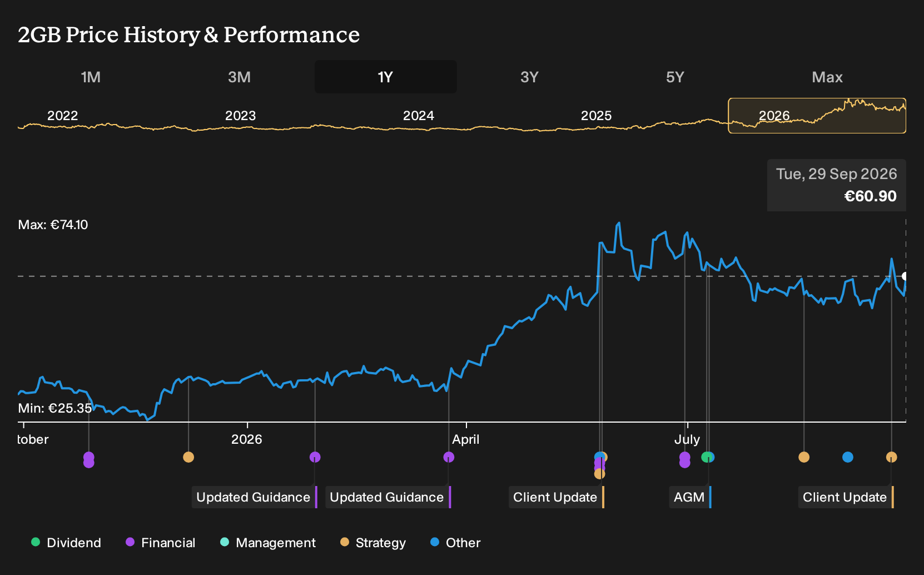Open the Updated Guidance label before April

pyautogui.click(x=388, y=497)
